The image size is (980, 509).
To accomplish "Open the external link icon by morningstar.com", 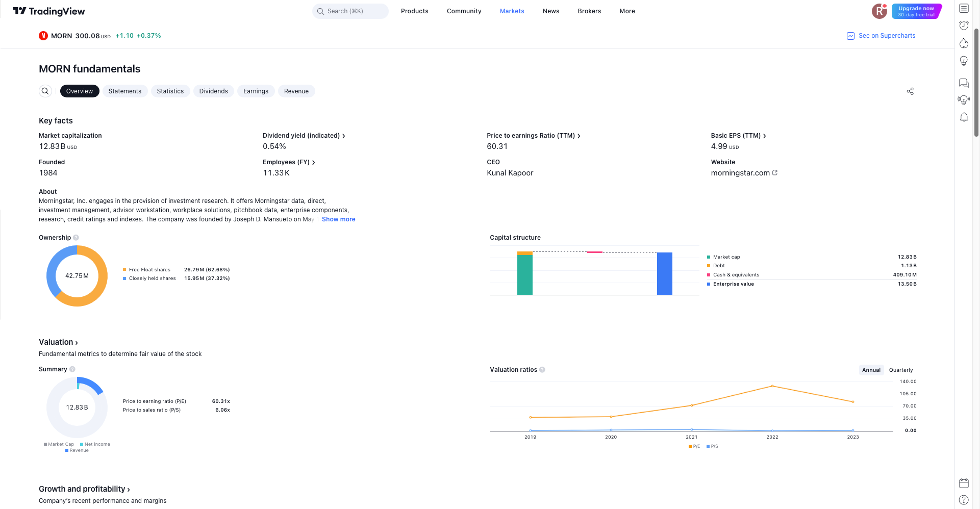I will [x=775, y=173].
